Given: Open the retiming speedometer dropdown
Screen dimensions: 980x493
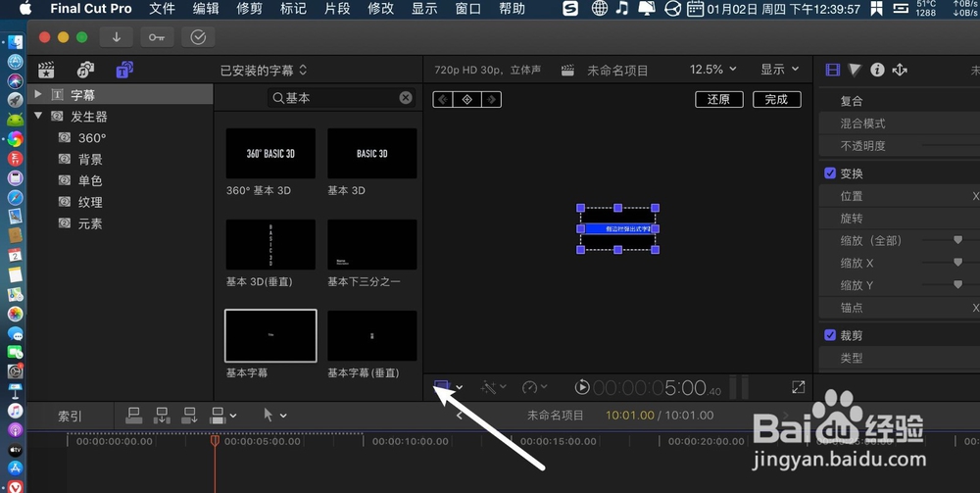Looking at the screenshot, I should [534, 387].
